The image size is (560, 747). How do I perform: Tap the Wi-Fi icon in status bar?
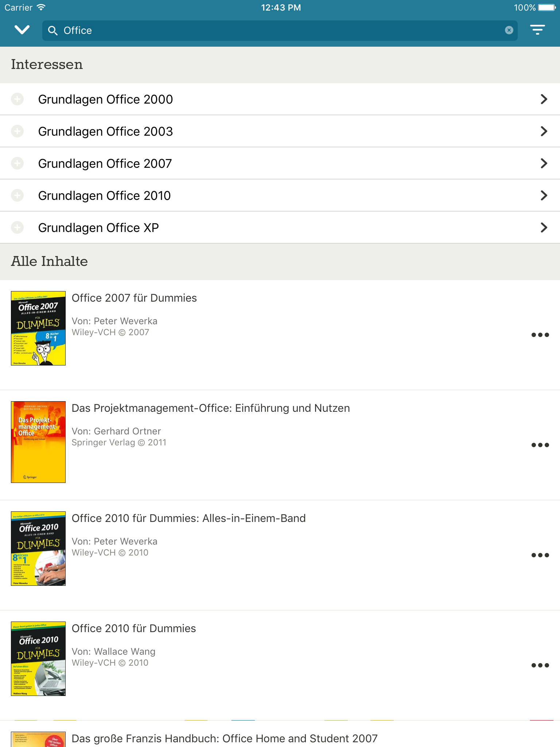(x=41, y=7)
